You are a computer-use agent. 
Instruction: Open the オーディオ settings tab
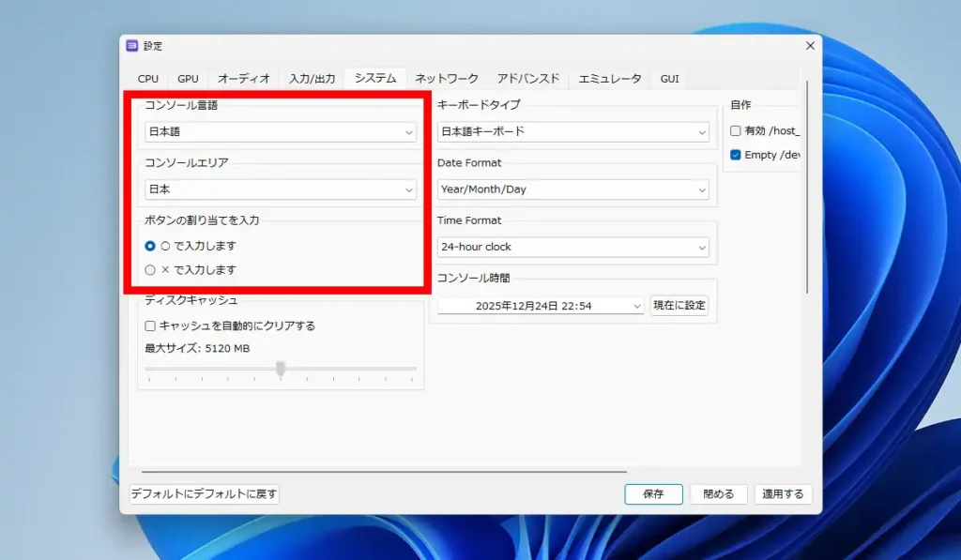click(243, 79)
